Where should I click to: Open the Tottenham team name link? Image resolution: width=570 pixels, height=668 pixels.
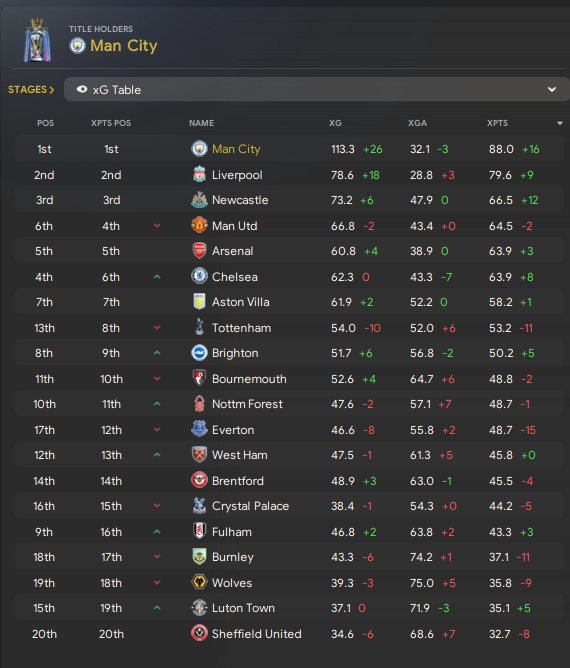(241, 328)
